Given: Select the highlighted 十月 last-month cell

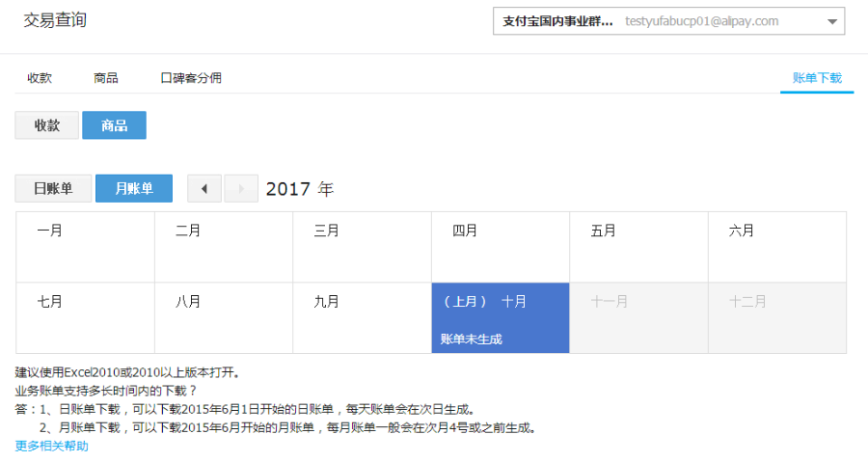Looking at the screenshot, I should tap(501, 317).
